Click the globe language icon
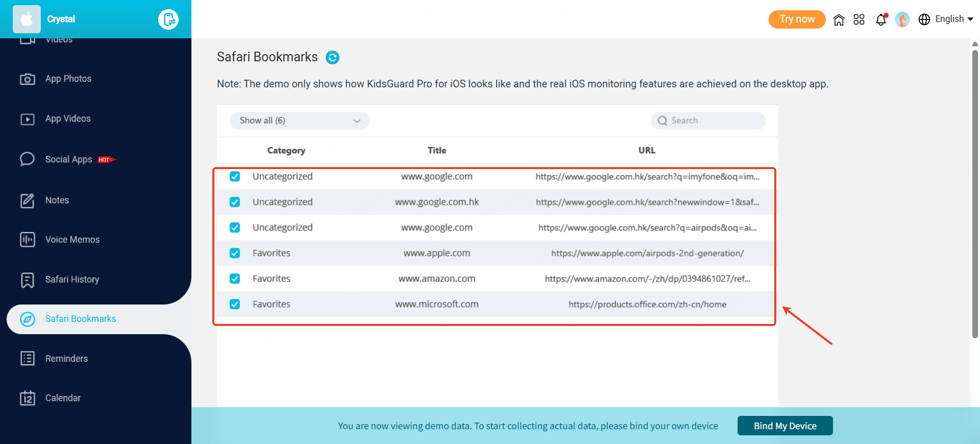Viewport: 980px width, 444px height. 924,19
